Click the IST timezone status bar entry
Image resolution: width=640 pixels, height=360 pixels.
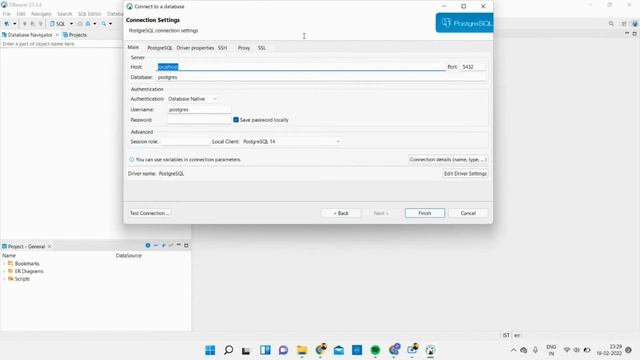(506, 335)
